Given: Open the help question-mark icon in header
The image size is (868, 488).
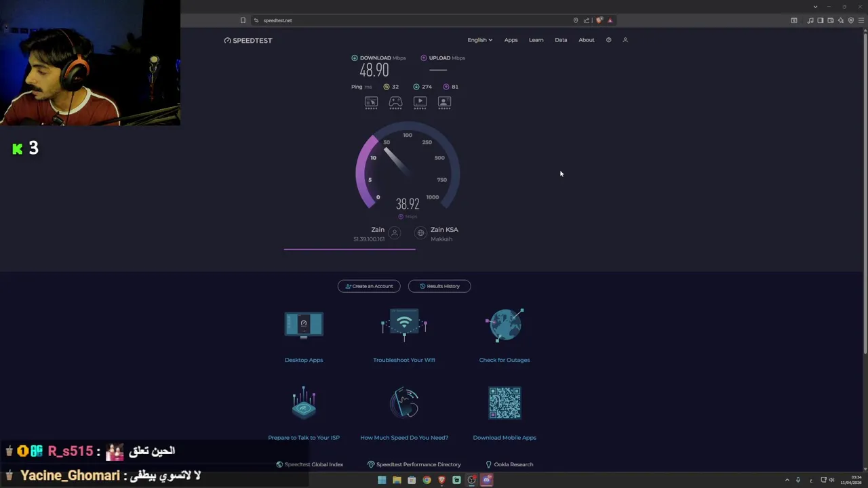Looking at the screenshot, I should 608,40.
